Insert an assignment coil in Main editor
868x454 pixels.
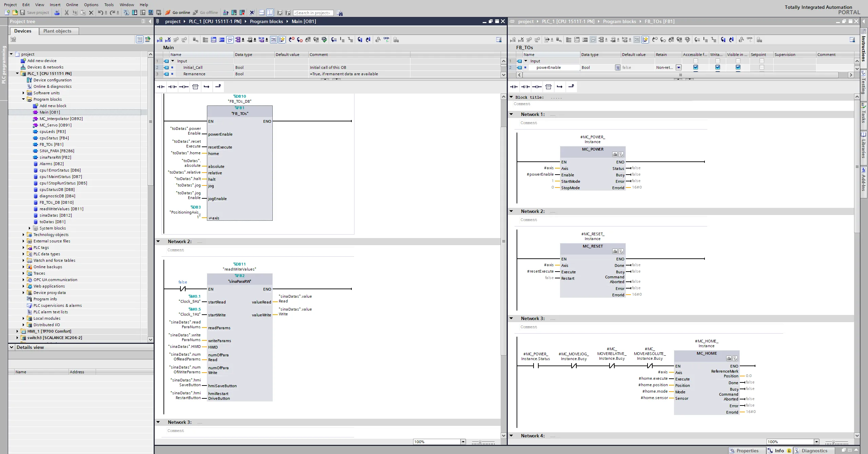[x=184, y=87]
